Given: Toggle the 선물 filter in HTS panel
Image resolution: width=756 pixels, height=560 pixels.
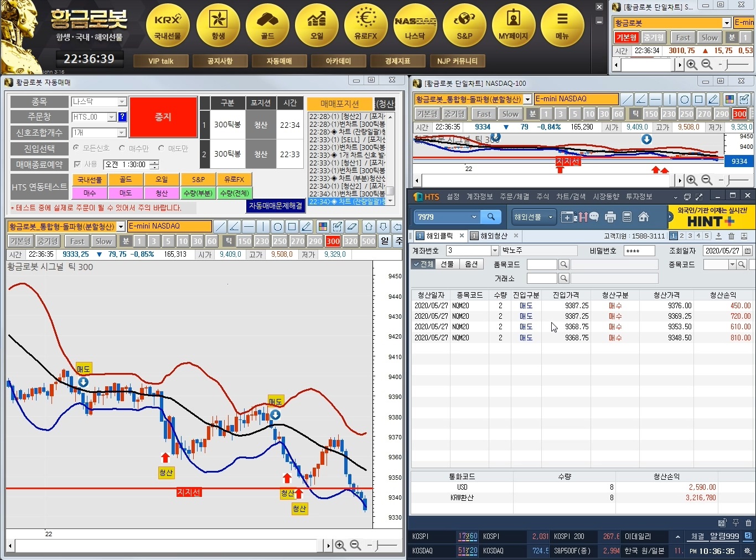Looking at the screenshot, I should [x=447, y=264].
